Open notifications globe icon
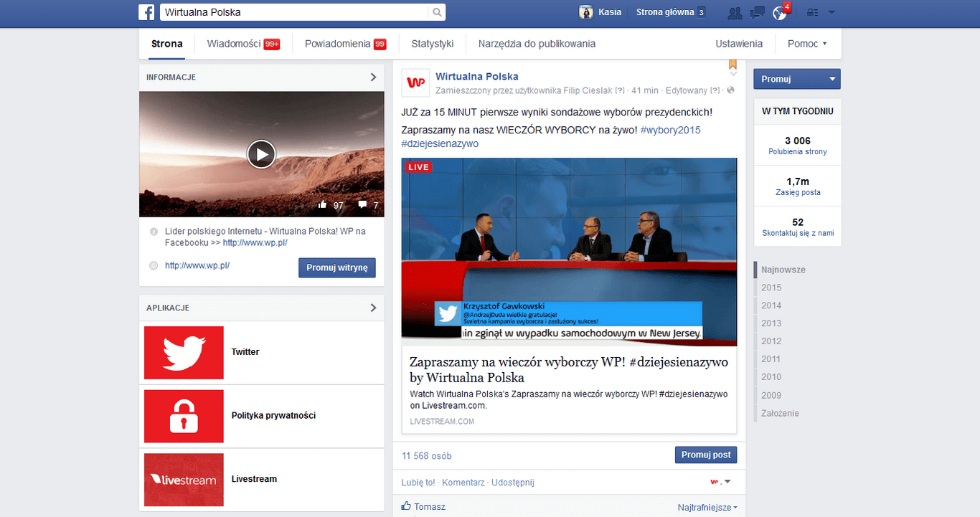 click(x=780, y=12)
